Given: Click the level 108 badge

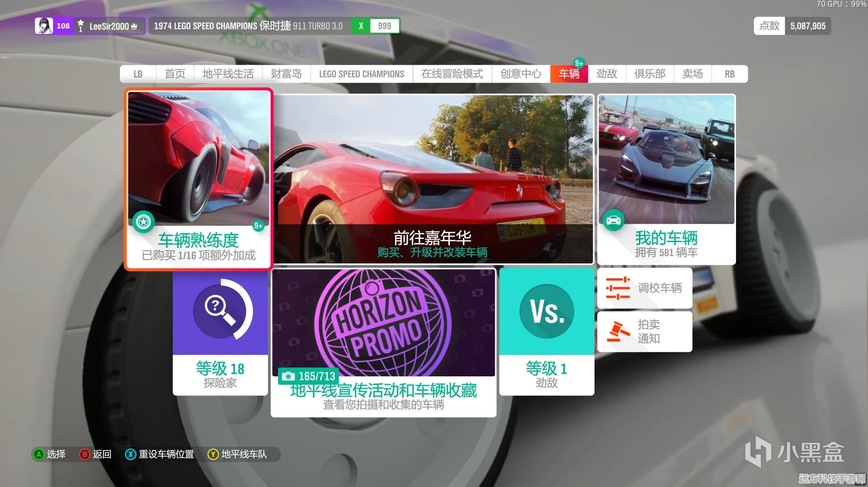Looking at the screenshot, I should (x=63, y=26).
